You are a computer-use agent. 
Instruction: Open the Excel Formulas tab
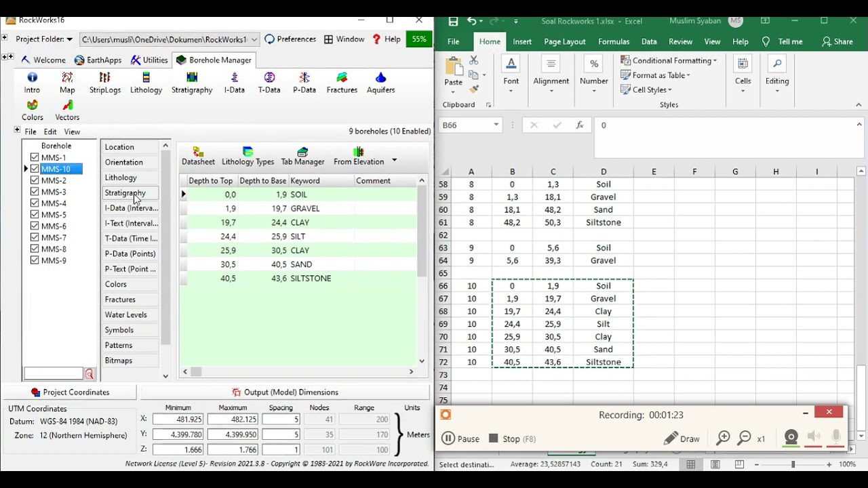tap(614, 41)
